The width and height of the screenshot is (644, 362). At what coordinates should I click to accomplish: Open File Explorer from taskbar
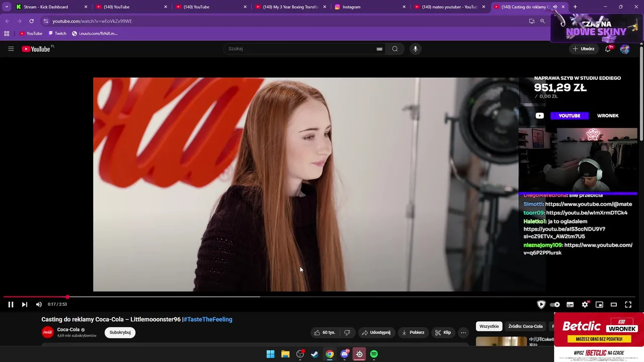point(285,354)
